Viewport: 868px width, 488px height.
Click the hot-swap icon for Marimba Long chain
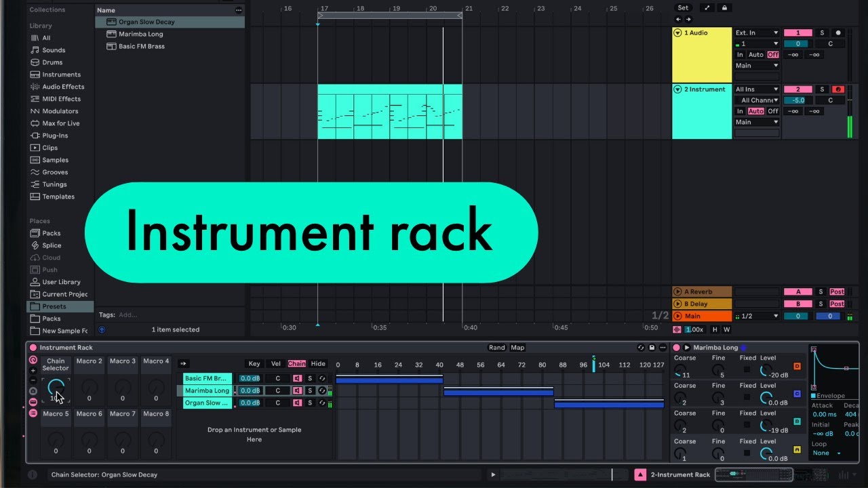pos(321,390)
